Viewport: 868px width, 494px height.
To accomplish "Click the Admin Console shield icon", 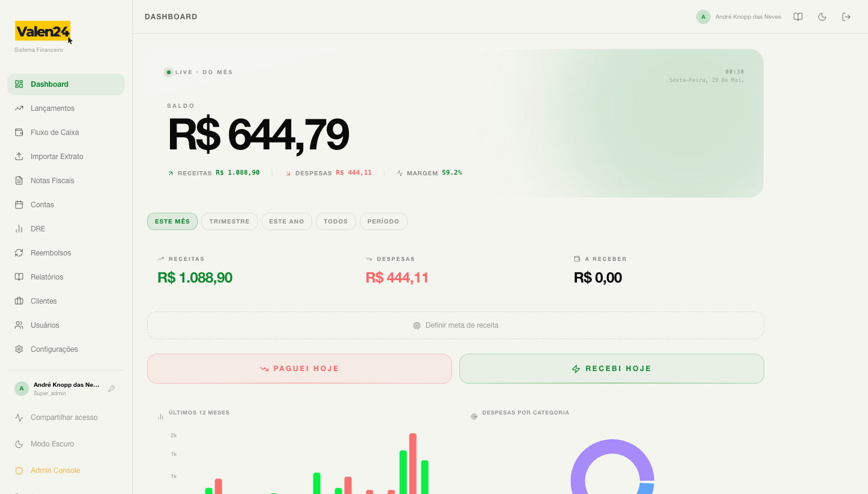I will click(x=19, y=471).
